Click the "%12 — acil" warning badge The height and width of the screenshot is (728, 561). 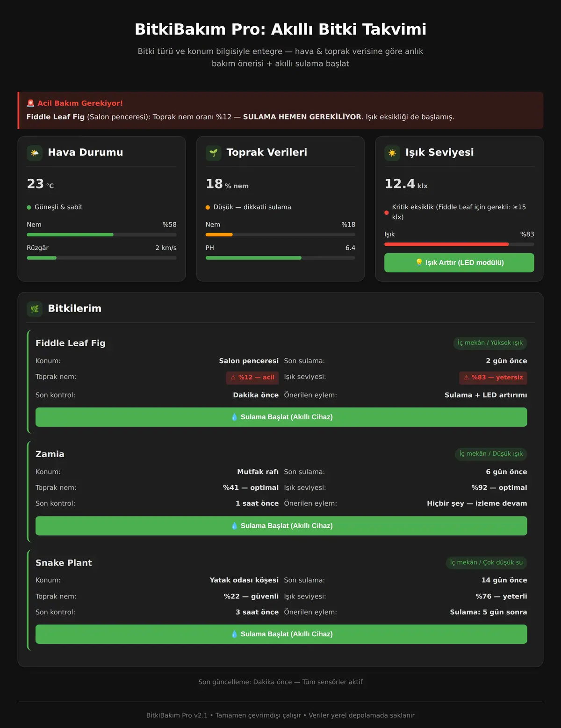tap(252, 378)
